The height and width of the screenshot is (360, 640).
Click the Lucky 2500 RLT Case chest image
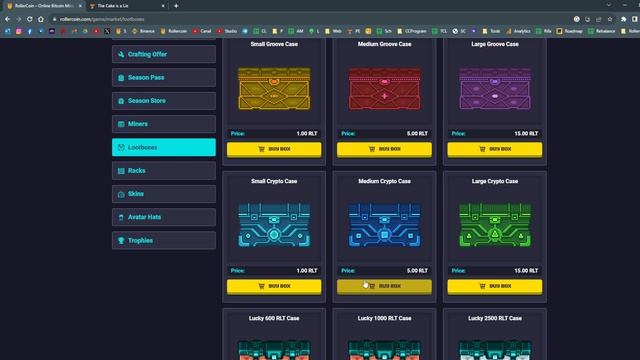click(495, 350)
